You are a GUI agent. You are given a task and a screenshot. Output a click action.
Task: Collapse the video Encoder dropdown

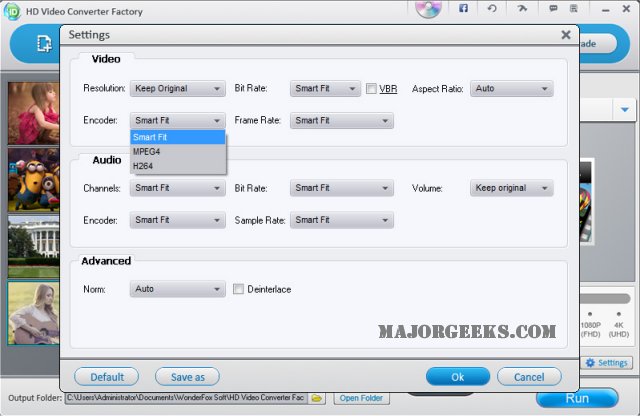click(178, 120)
